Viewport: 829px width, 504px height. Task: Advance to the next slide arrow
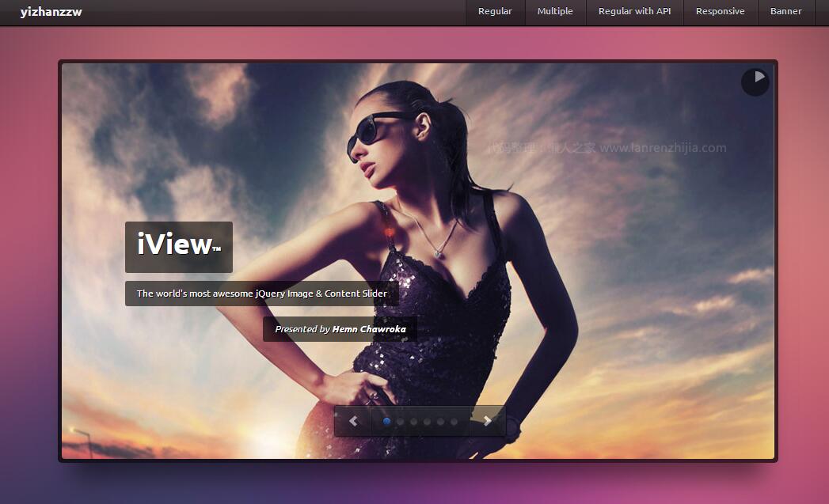487,421
